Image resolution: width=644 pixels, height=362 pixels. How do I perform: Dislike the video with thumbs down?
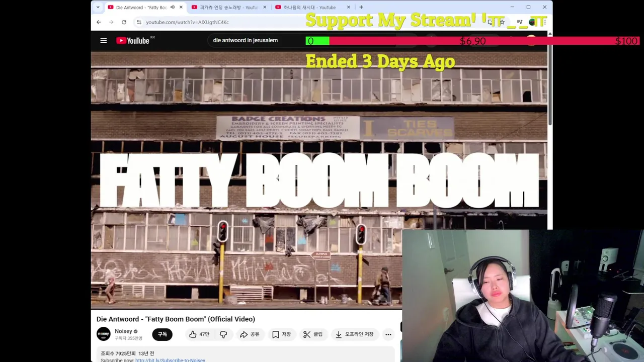pyautogui.click(x=223, y=334)
